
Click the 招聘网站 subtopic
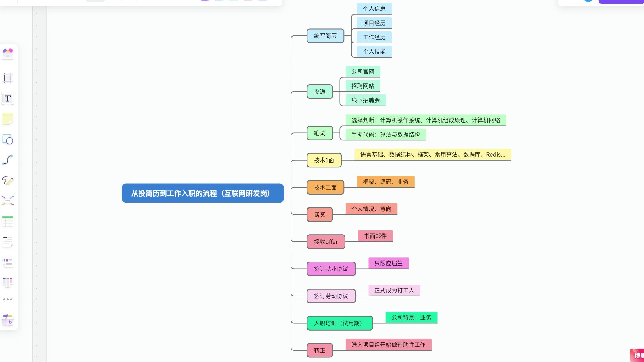363,86
